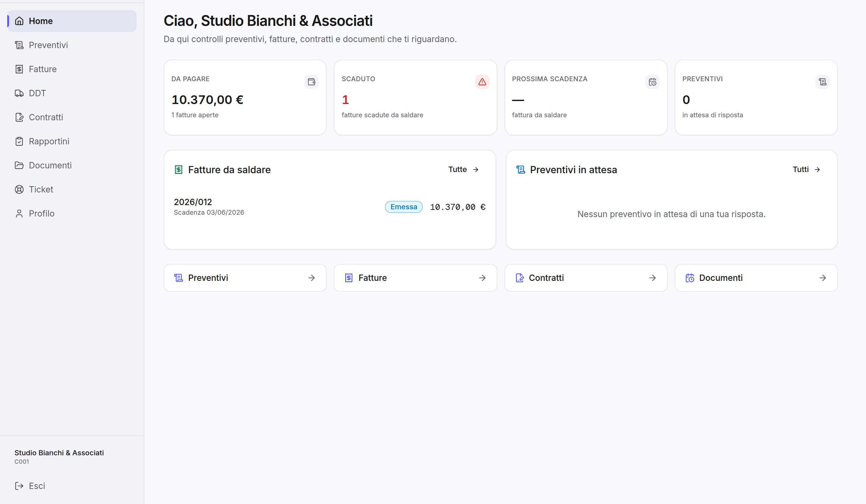The width and height of the screenshot is (866, 504).
Task: Click Tutte link in Fatture da saldare
Action: [x=464, y=170]
